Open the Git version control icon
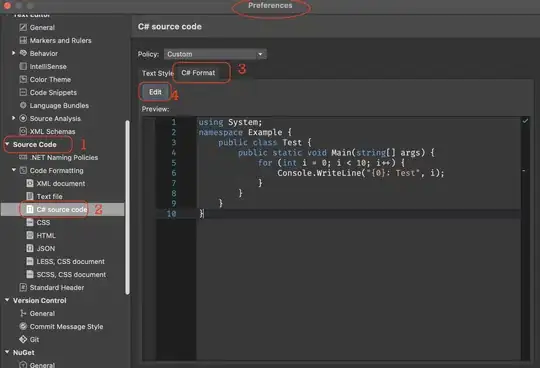Viewport: 540px width, 368px height. (23, 339)
